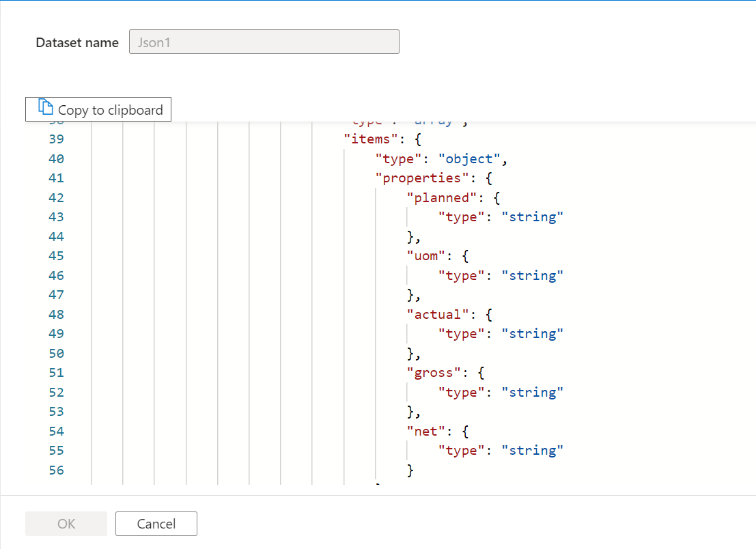Click the Copy to clipboard button

pos(98,109)
